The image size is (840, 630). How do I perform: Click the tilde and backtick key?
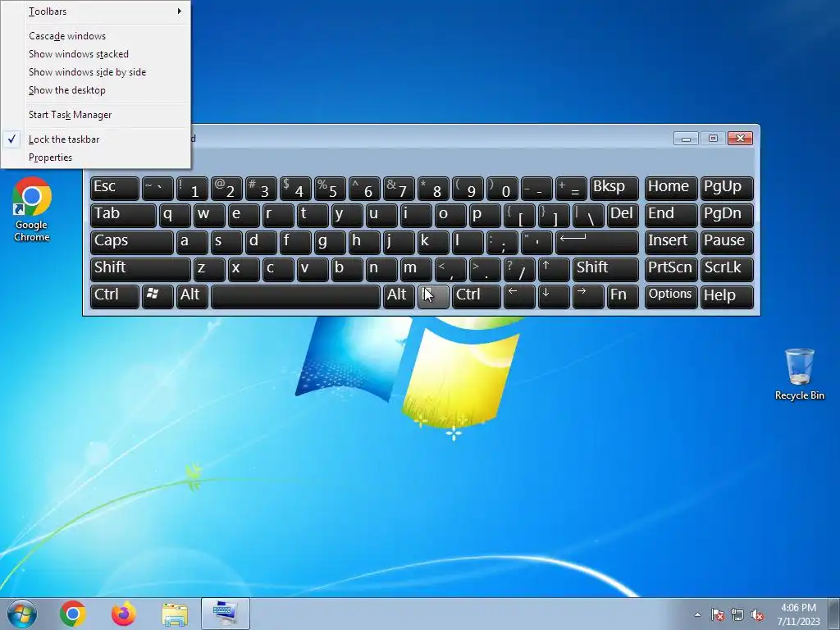(157, 189)
